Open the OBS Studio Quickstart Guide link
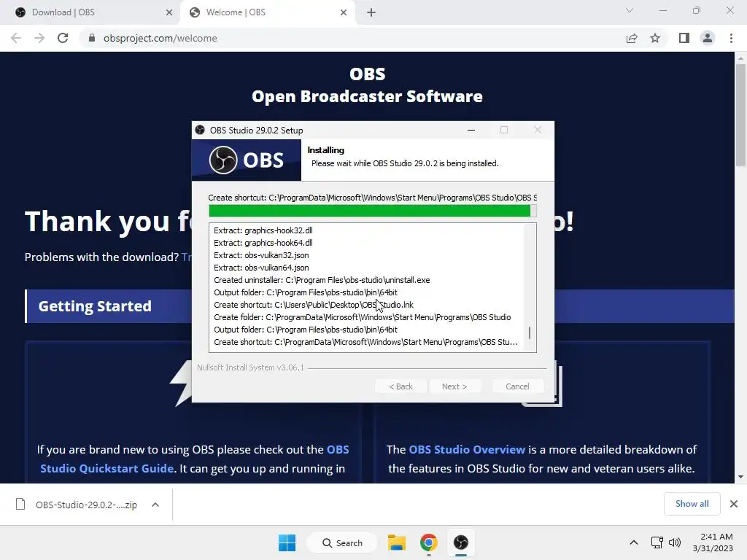747x560 pixels. click(194, 459)
